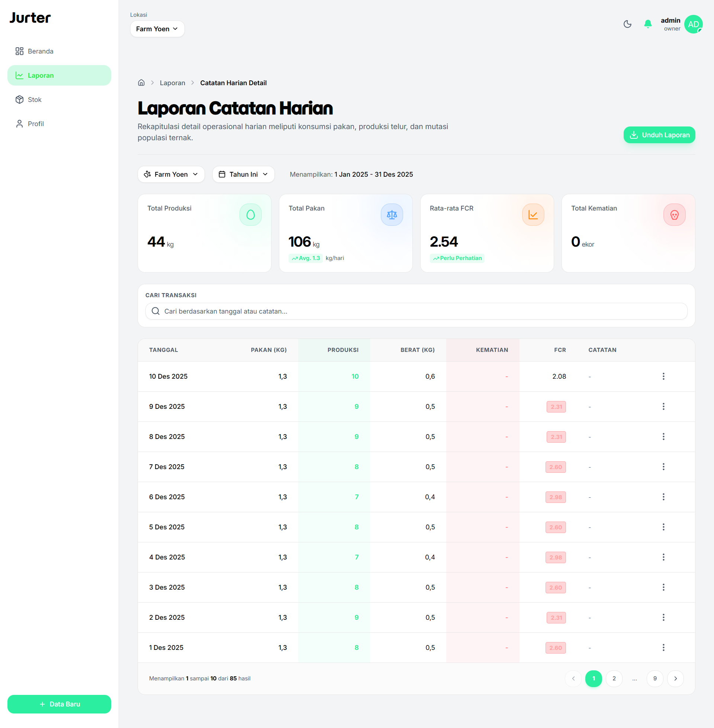The image size is (714, 728).
Task: Click the home breadcrumb icon
Action: tap(141, 83)
